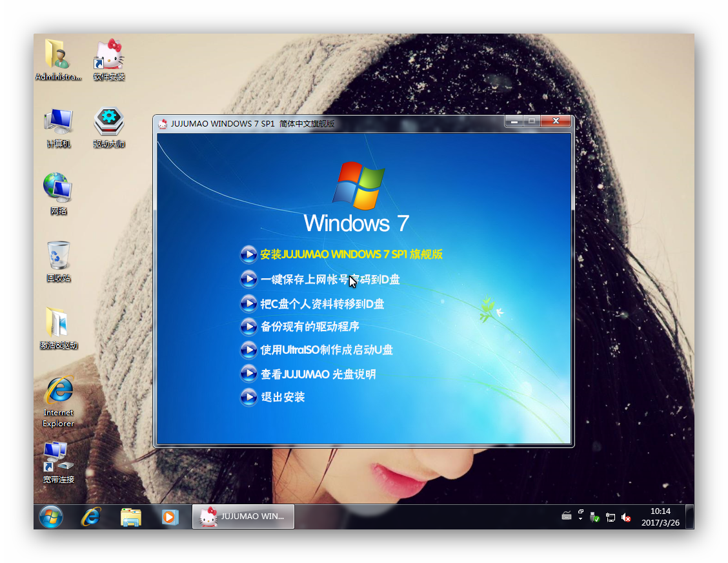Select the 计算机 desktop icon
The image size is (728, 563).
click(x=59, y=128)
